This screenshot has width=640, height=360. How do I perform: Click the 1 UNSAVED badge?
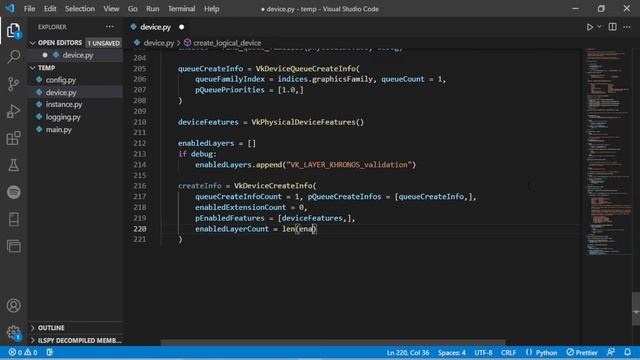(x=104, y=43)
